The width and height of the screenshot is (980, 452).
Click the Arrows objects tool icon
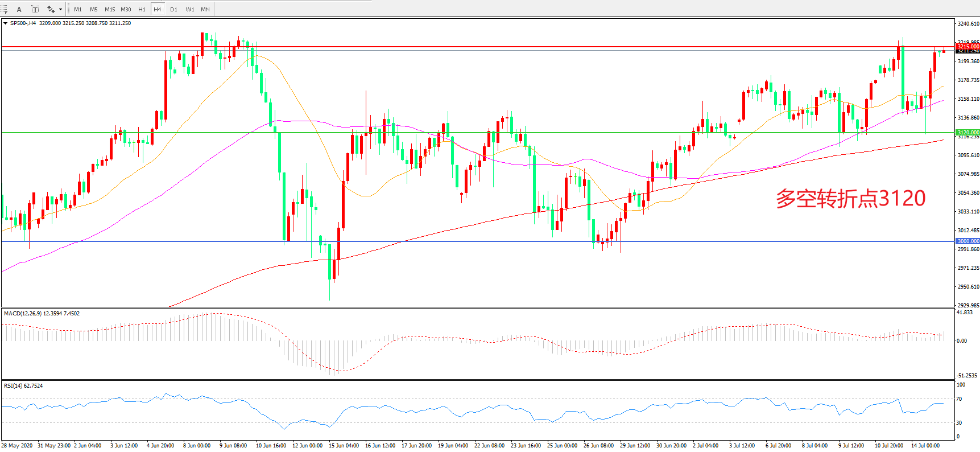51,9
